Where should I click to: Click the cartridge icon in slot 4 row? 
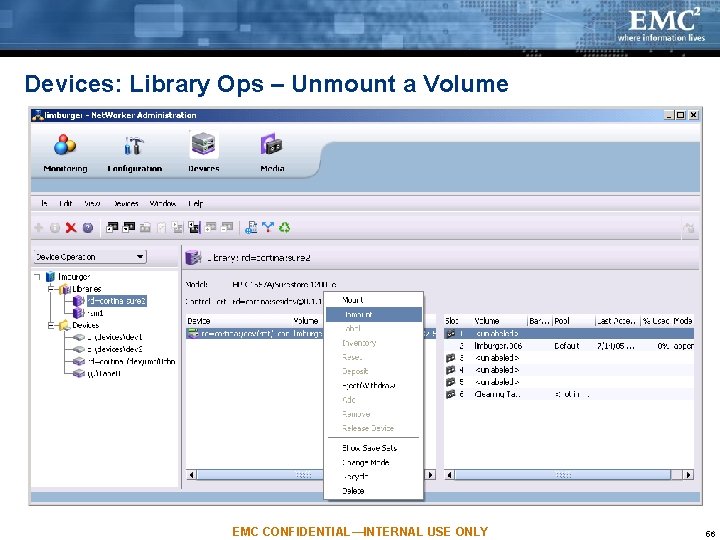coord(450,370)
